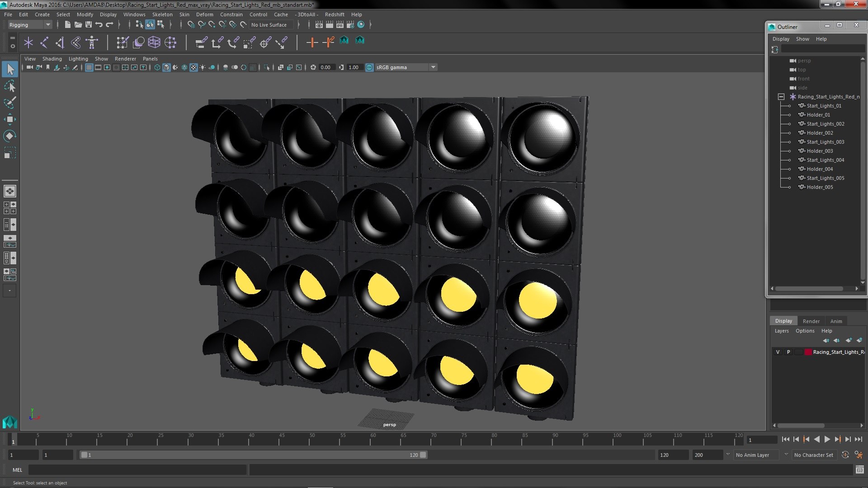Viewport: 868px width, 488px height.
Task: Click the Open Scene folder icon
Action: (x=78, y=25)
